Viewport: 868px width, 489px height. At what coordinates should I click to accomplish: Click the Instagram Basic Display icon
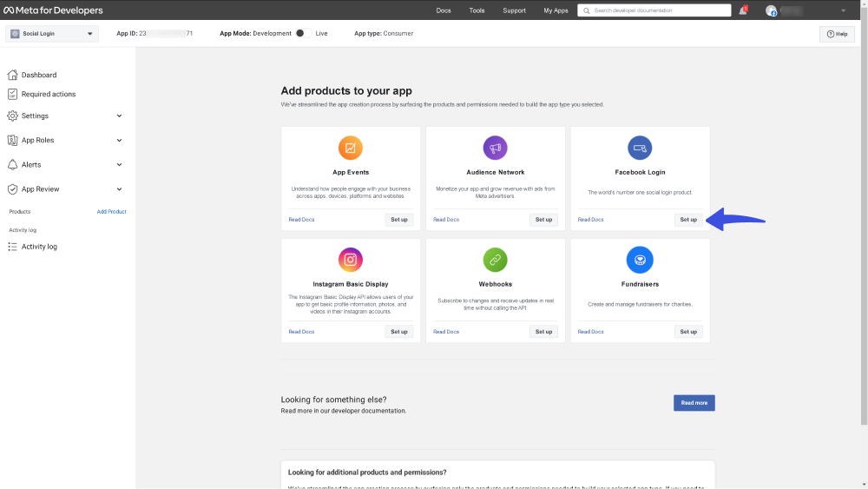[x=351, y=260]
